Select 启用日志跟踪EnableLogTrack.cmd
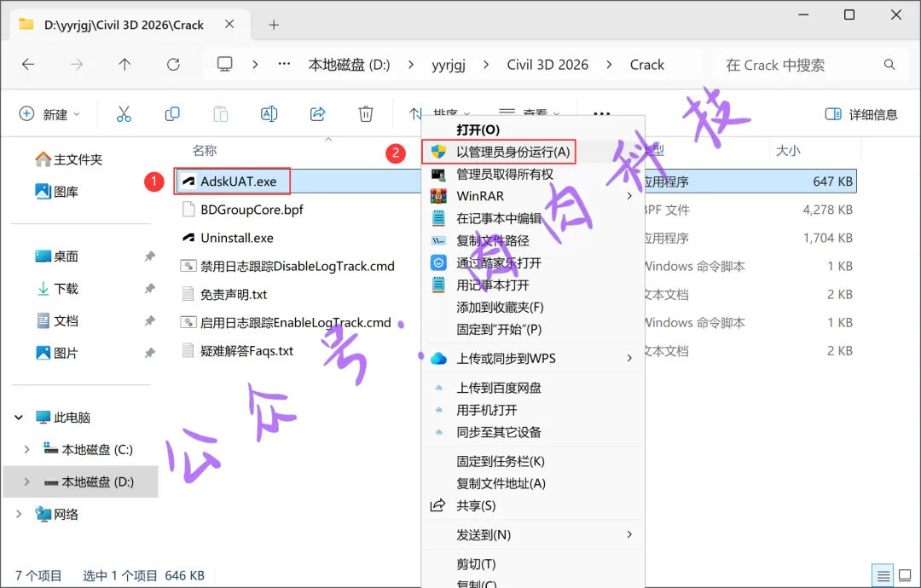The width and height of the screenshot is (921, 588). click(x=295, y=323)
